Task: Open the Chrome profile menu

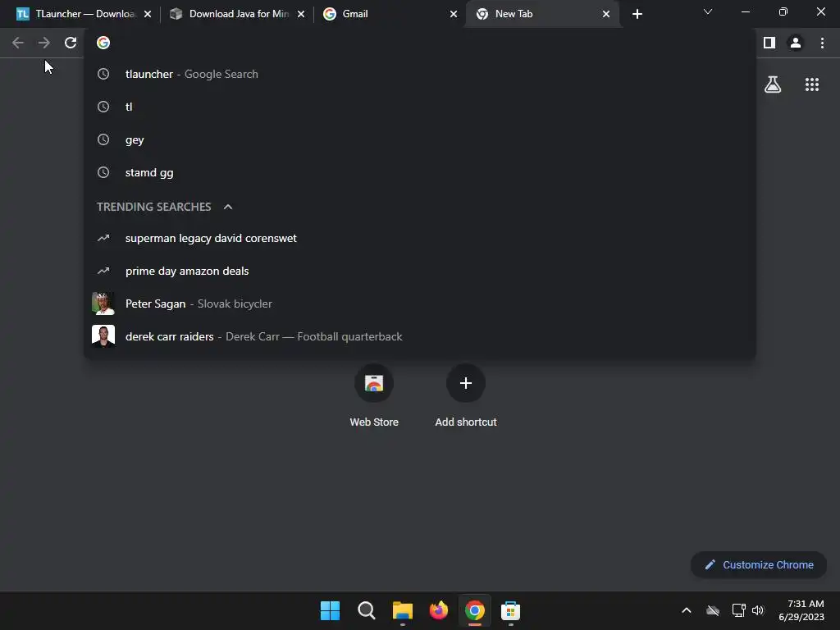Action: coord(796,43)
